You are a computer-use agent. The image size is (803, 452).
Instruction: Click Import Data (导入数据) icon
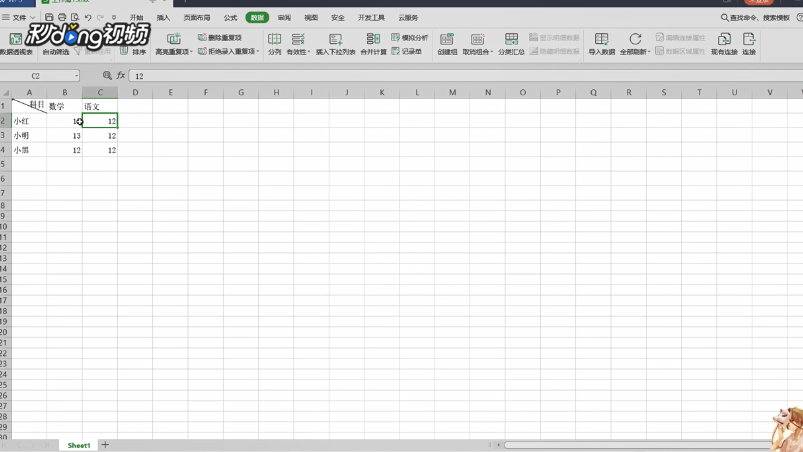point(601,39)
